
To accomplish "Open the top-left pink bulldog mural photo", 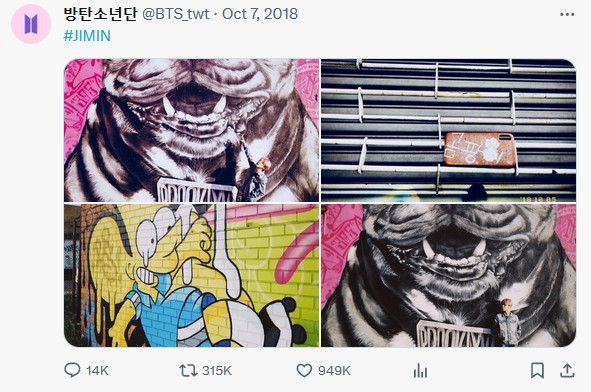I will pos(191,130).
